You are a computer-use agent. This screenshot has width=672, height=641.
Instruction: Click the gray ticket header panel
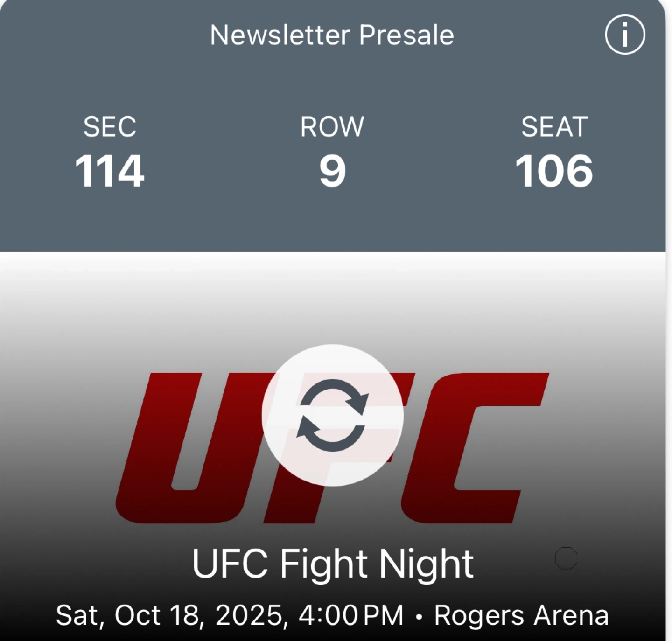pos(333,126)
